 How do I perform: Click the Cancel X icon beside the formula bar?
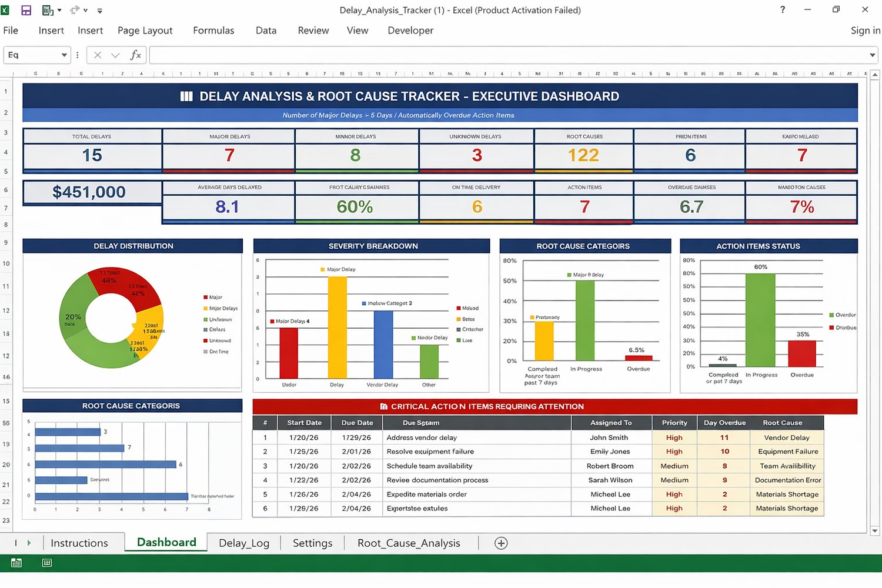coord(97,55)
